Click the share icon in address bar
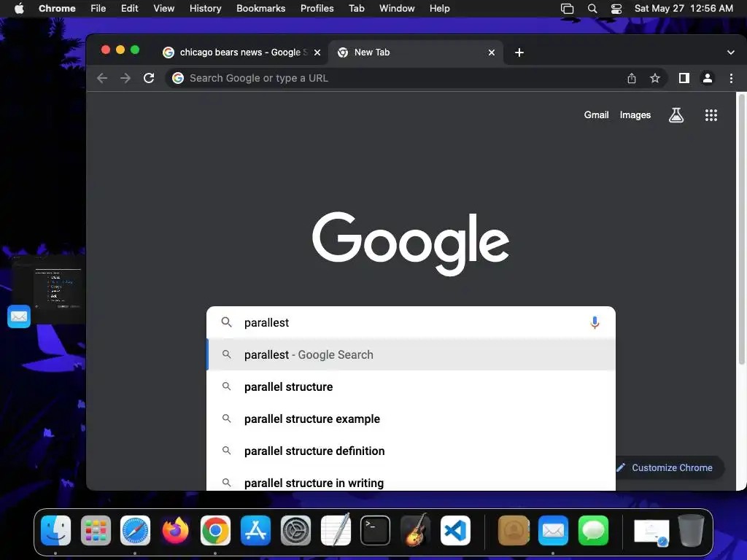Viewport: 747px width, 560px height. pos(632,78)
